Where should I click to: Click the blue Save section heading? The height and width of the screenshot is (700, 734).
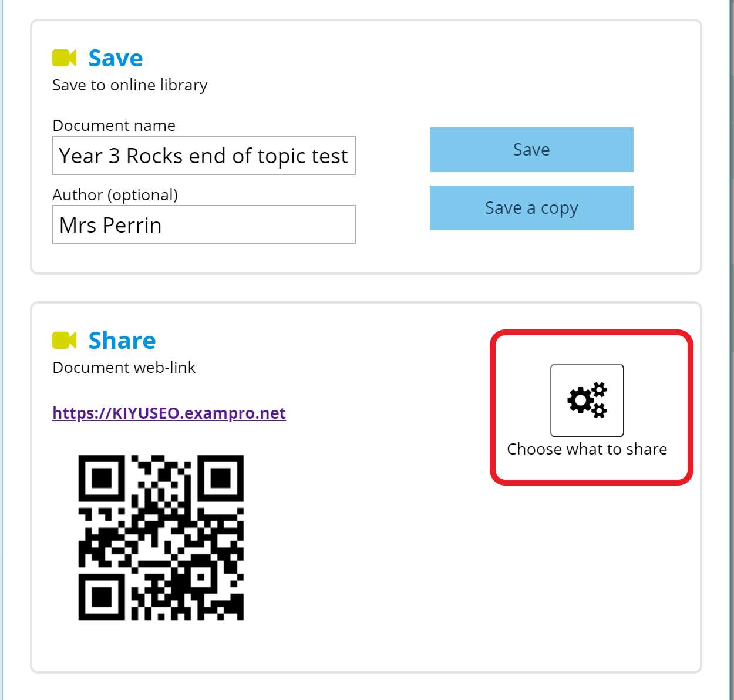[116, 58]
